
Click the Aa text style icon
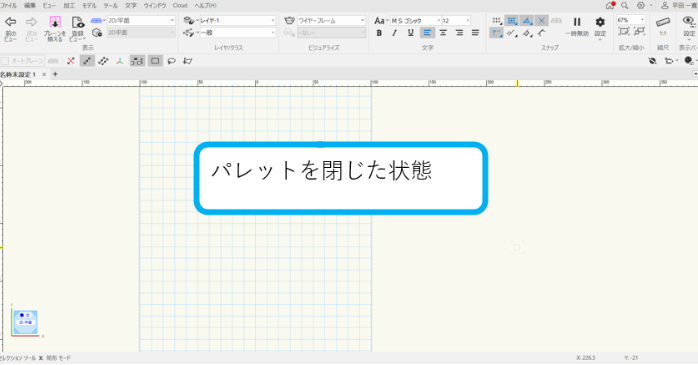379,20
